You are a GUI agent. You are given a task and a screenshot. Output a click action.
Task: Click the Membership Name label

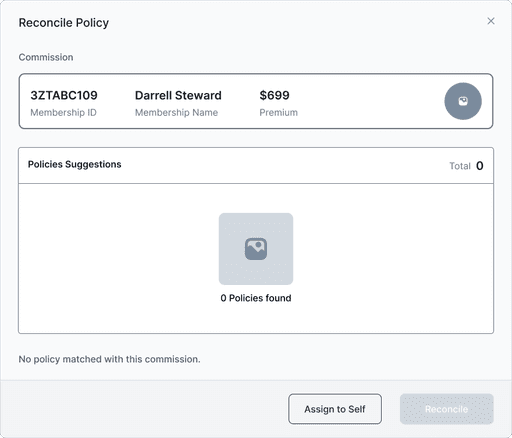click(176, 112)
